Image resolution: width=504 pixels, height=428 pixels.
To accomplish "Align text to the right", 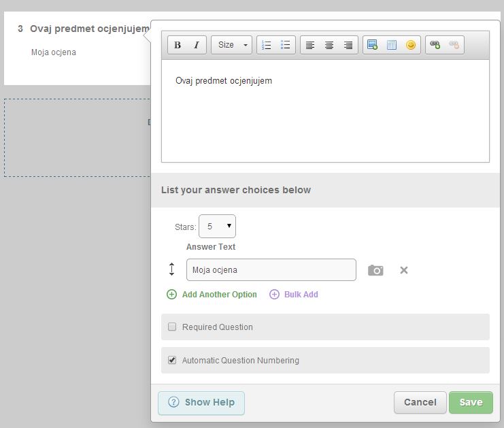I will click(348, 45).
